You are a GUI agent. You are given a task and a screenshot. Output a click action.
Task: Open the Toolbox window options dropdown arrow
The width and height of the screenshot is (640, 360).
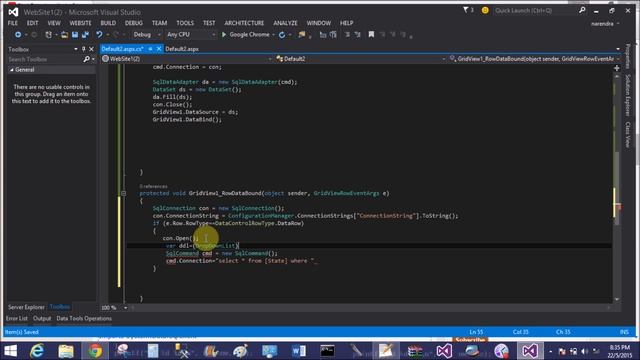tap(76, 49)
